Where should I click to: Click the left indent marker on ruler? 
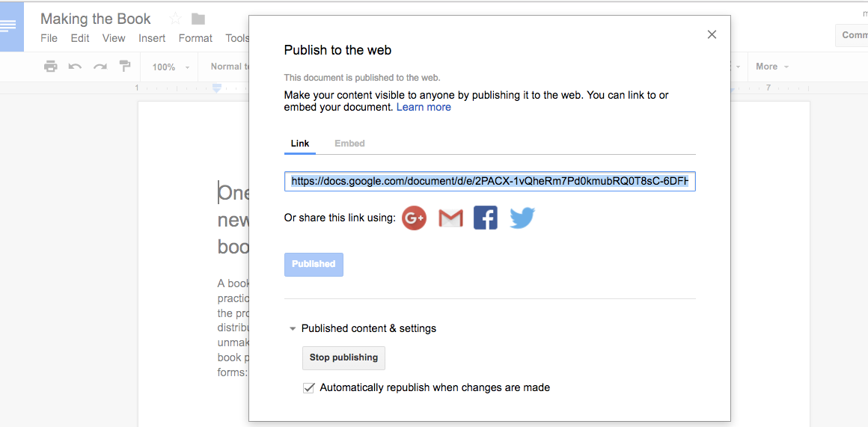217,88
